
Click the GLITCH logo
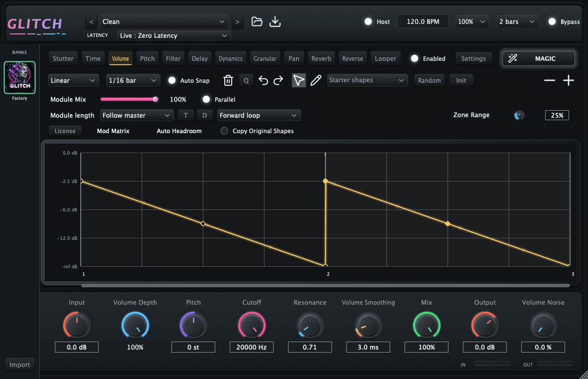coord(36,25)
